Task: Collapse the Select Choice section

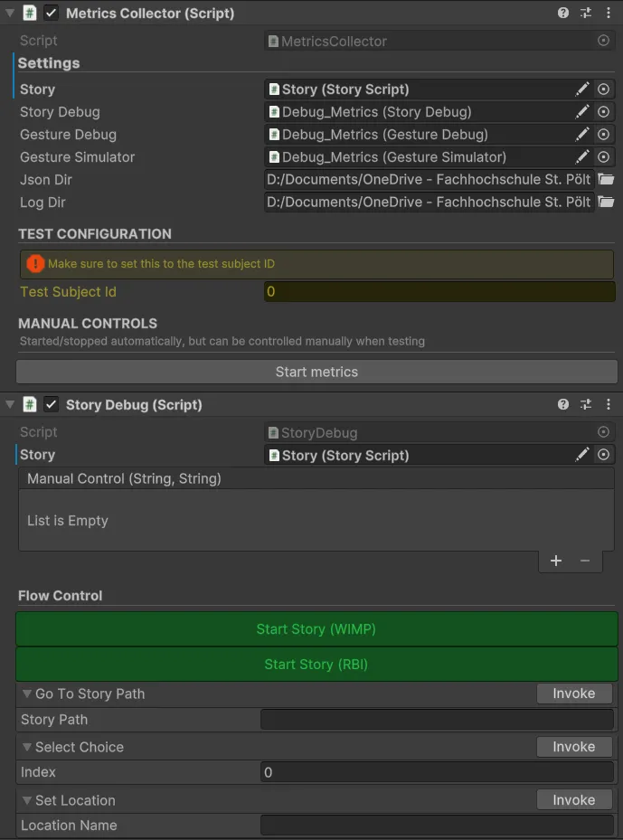Action: click(27, 747)
